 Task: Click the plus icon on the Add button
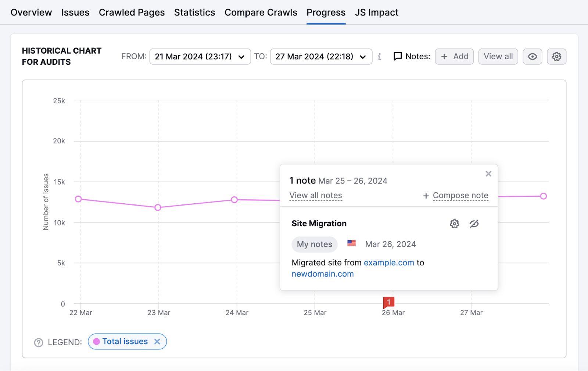(444, 56)
